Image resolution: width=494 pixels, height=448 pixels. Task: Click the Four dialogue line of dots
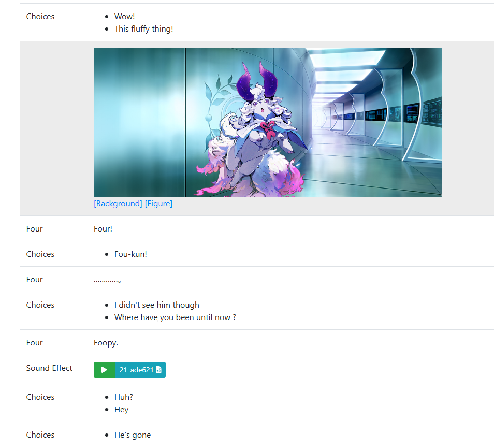coord(107,280)
